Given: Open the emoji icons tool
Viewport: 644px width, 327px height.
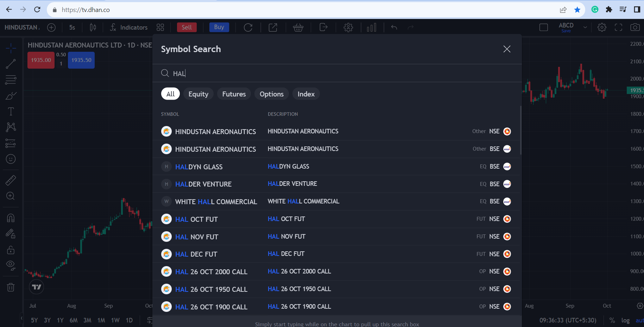Looking at the screenshot, I should pos(11,159).
